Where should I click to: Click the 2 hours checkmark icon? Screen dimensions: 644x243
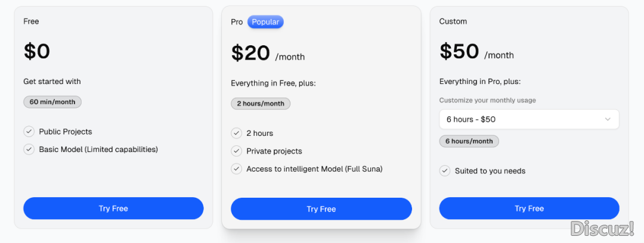(236, 133)
